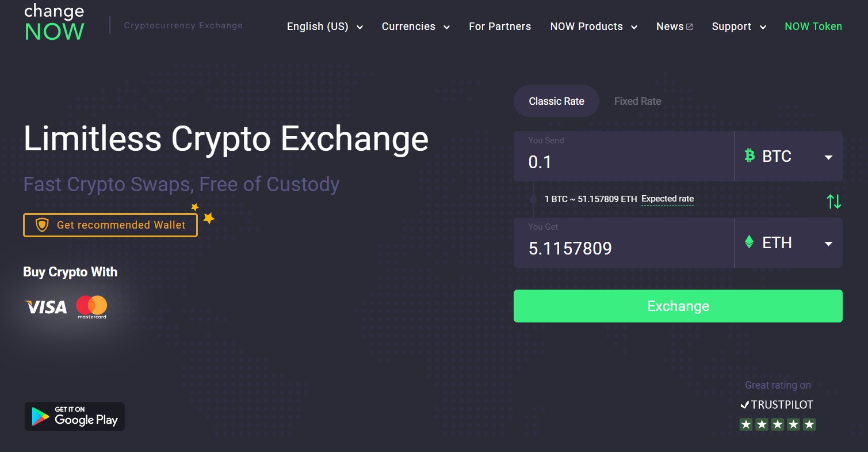The height and width of the screenshot is (452, 868).
Task: Click the You Send amount field
Action: [624, 156]
